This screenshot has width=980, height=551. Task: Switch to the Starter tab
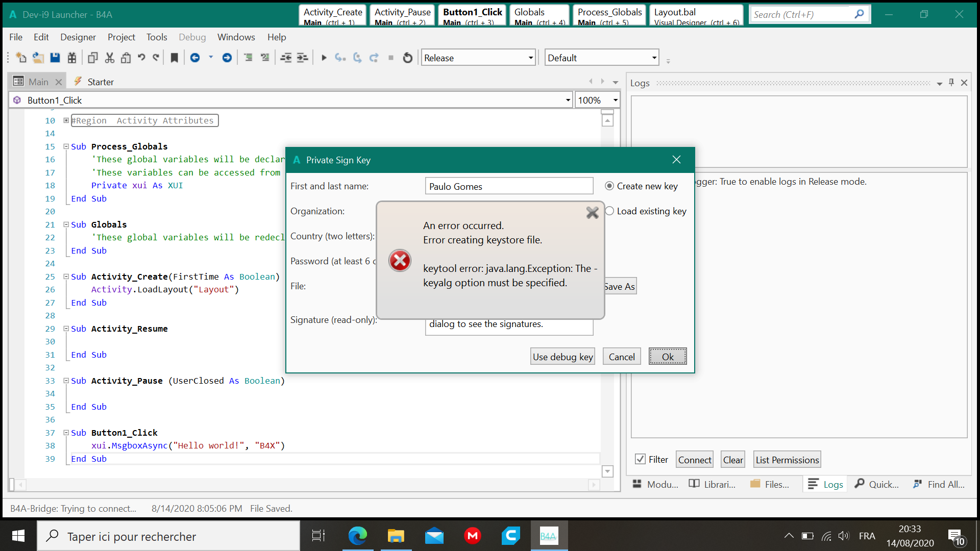tap(94, 82)
